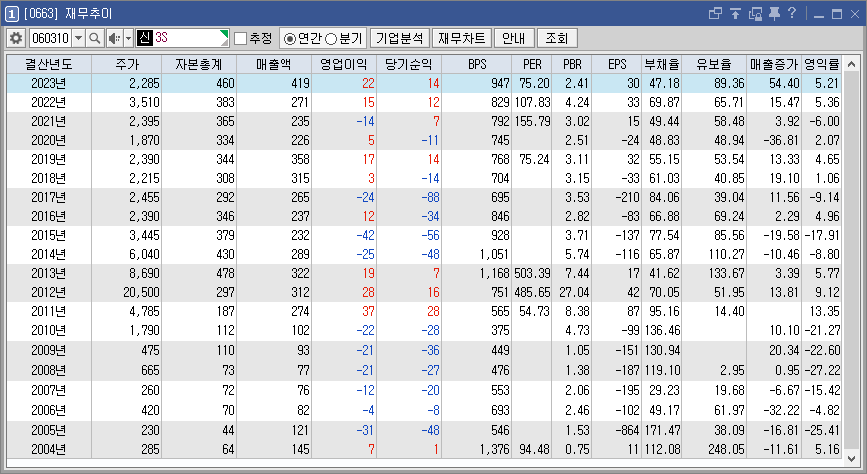Open the 기업분석 button
This screenshot has width=867, height=474.
click(x=399, y=38)
